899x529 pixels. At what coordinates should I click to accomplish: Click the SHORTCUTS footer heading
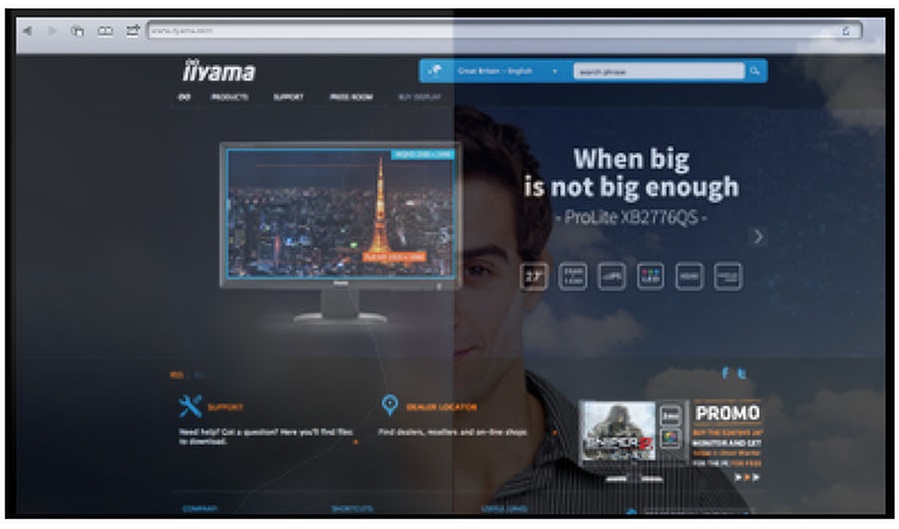click(352, 509)
